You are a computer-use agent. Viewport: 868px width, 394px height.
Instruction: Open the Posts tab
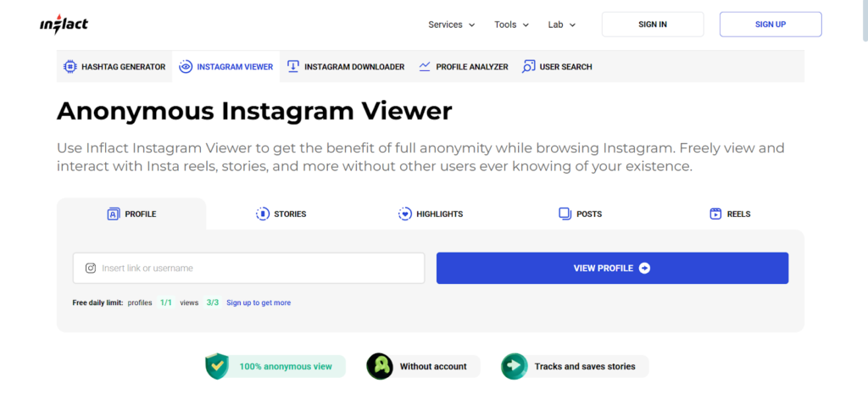point(580,214)
